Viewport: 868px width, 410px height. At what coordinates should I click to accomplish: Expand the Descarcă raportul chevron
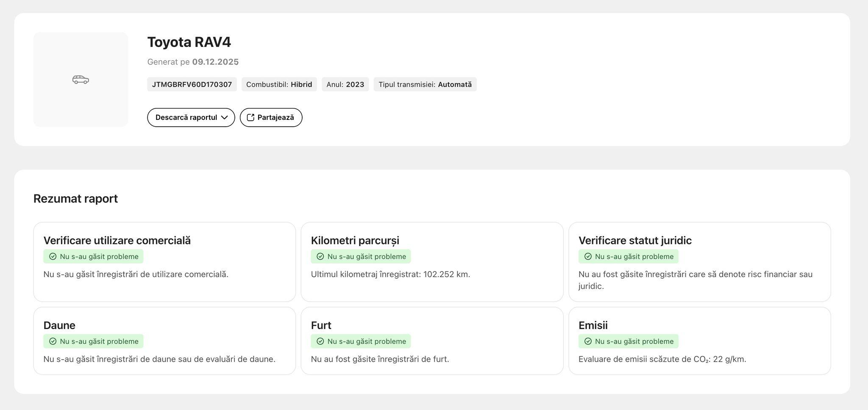click(225, 118)
